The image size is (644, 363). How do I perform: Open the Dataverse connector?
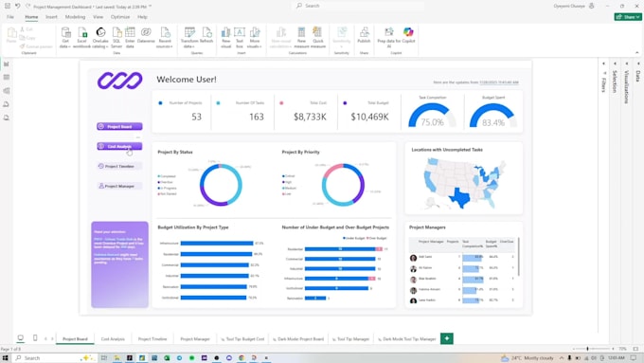(x=146, y=36)
